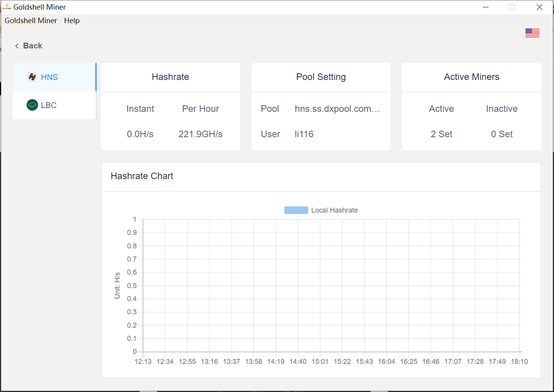Toggle the Local Hashrate legend swatch

(296, 210)
